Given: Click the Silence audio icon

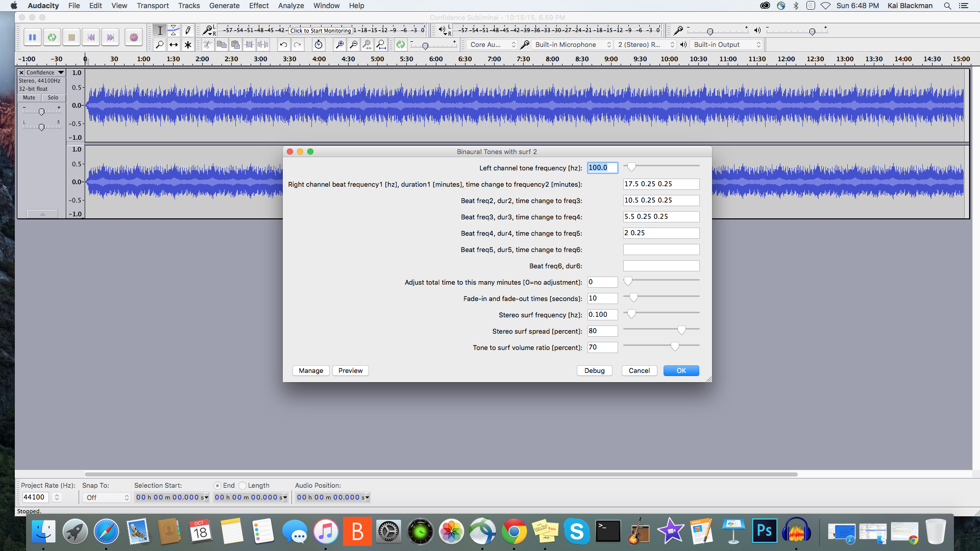Looking at the screenshot, I should [x=263, y=45].
